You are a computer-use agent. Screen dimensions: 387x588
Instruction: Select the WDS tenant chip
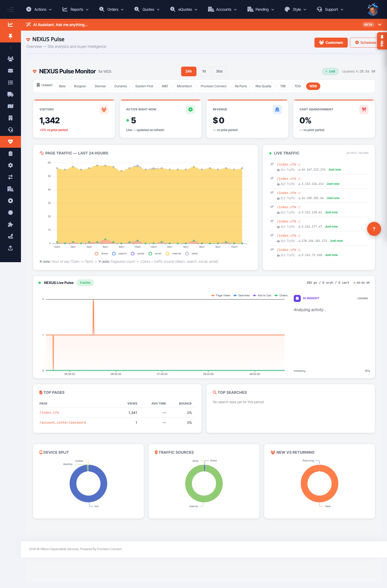(x=313, y=86)
